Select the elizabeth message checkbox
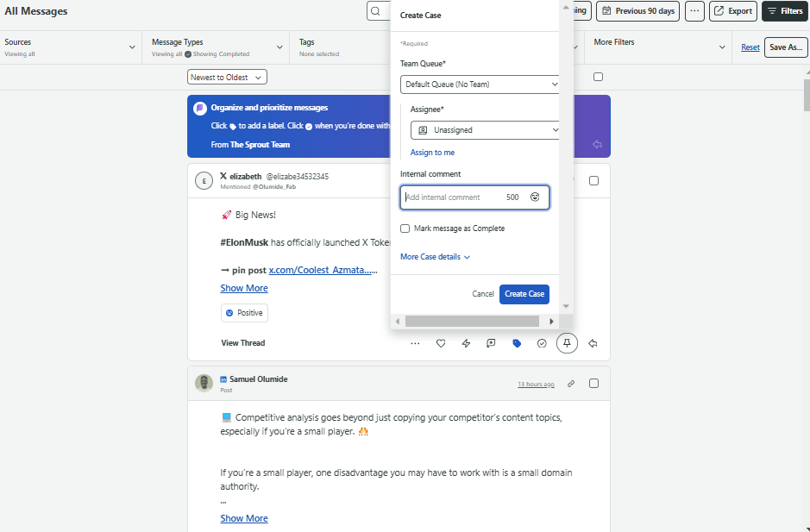Image resolution: width=810 pixels, height=532 pixels. pos(594,181)
